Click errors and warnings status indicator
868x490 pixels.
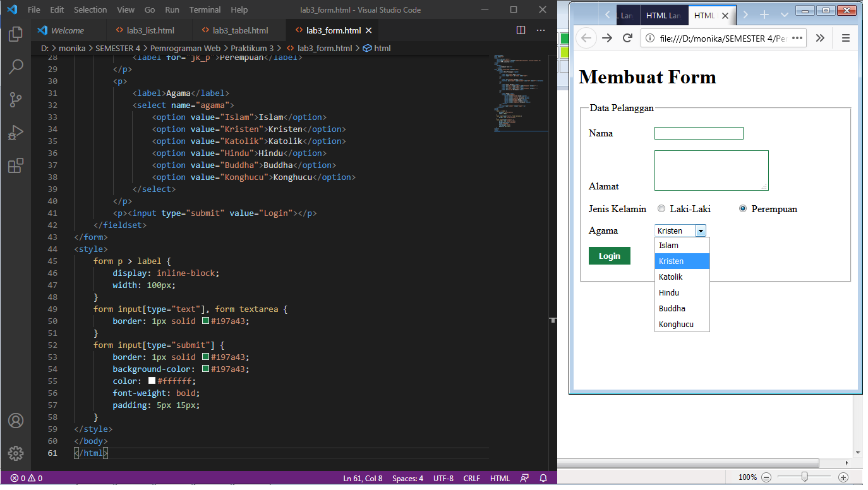click(27, 478)
